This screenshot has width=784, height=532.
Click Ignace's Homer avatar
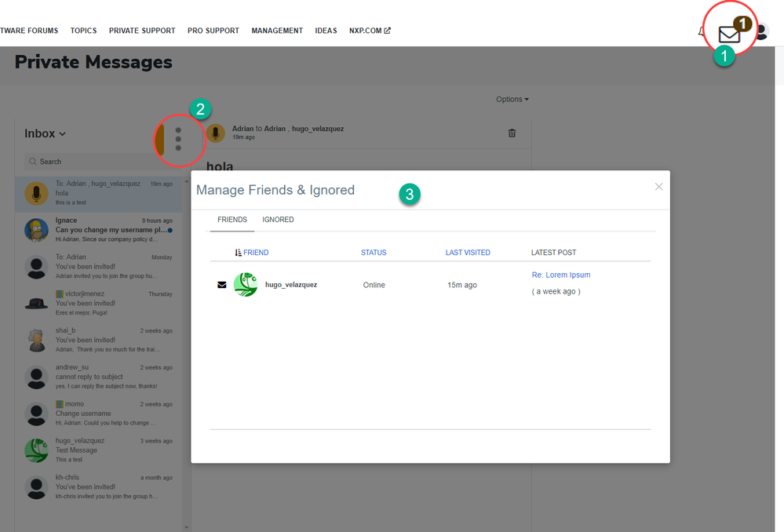[37, 230]
